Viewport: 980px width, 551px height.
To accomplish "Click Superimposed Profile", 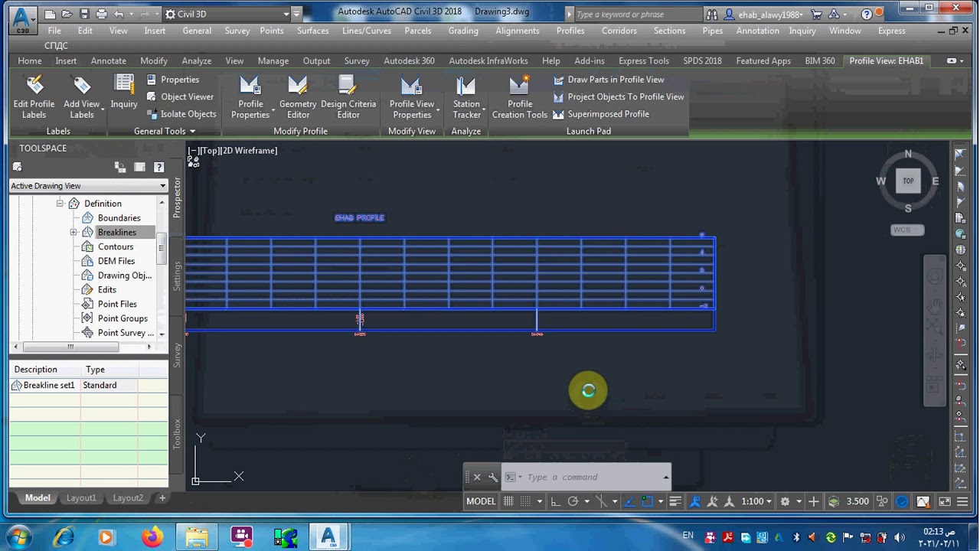I will click(601, 114).
